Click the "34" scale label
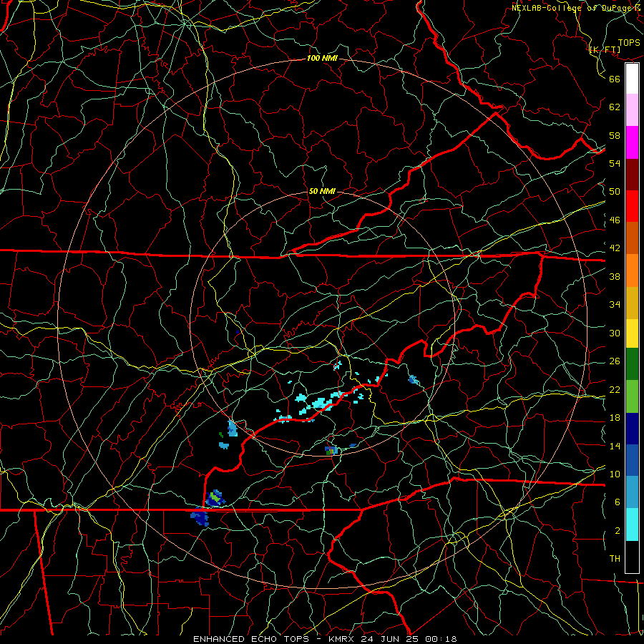This screenshot has width=644, height=644. (615, 305)
